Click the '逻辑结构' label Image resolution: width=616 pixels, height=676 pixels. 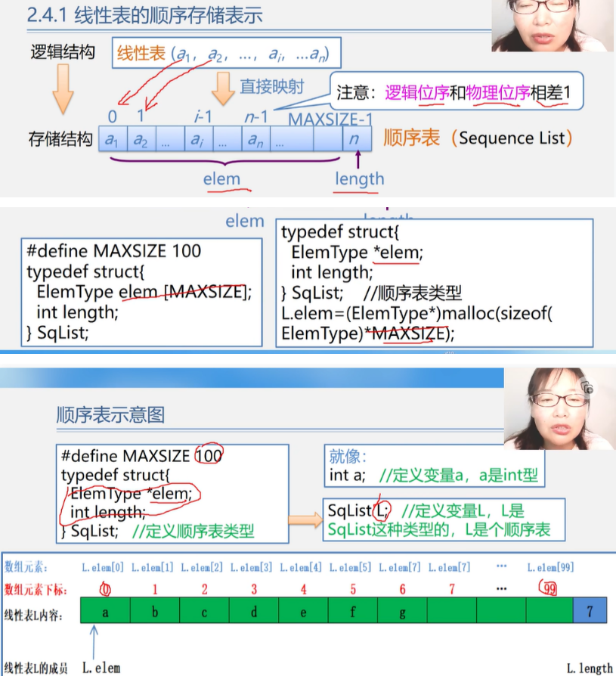tap(63, 52)
